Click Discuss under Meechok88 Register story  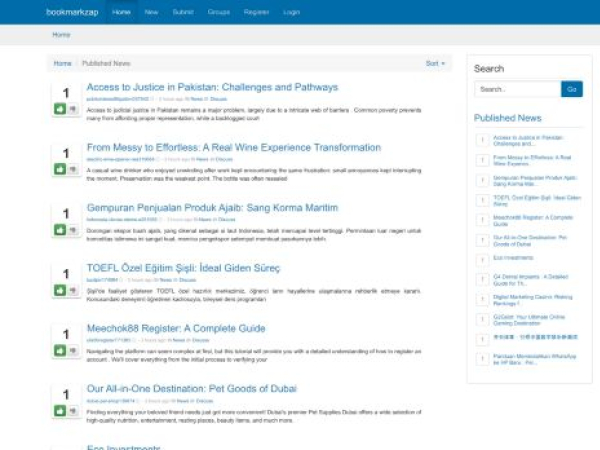point(201,340)
